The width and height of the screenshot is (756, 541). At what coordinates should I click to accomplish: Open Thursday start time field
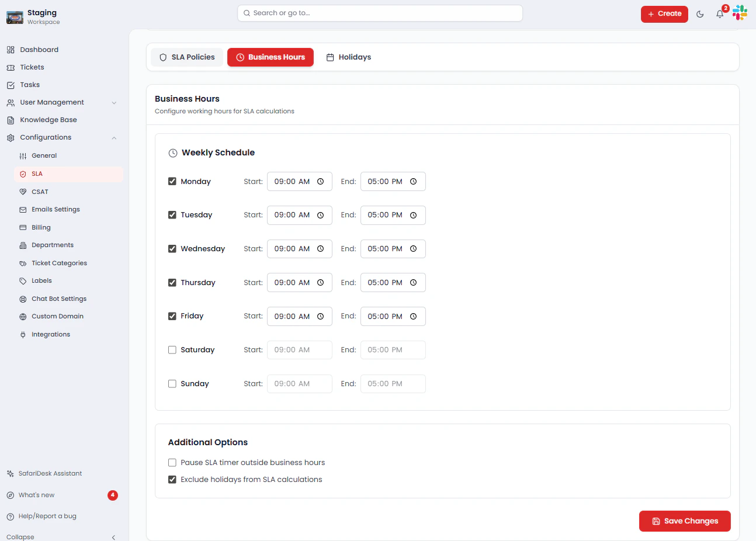coord(300,283)
